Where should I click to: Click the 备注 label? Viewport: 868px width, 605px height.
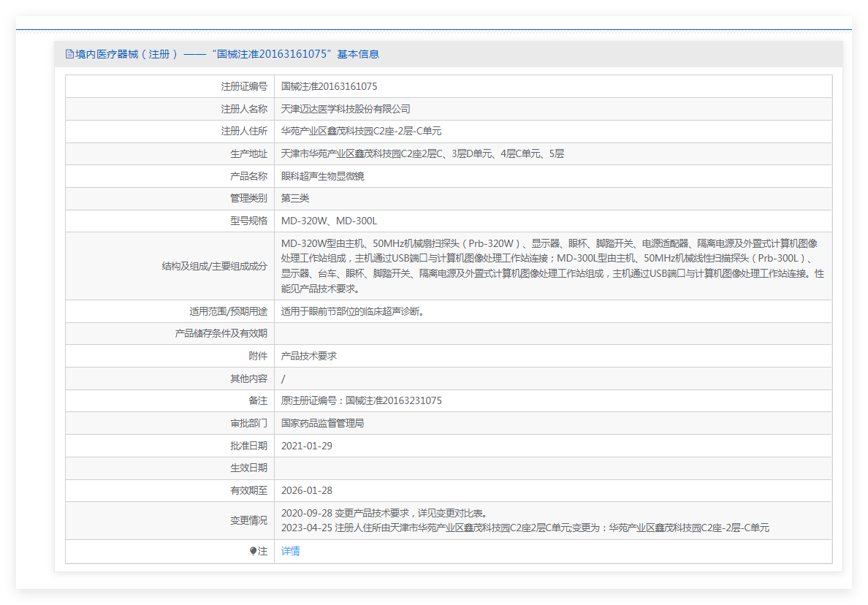(x=258, y=400)
